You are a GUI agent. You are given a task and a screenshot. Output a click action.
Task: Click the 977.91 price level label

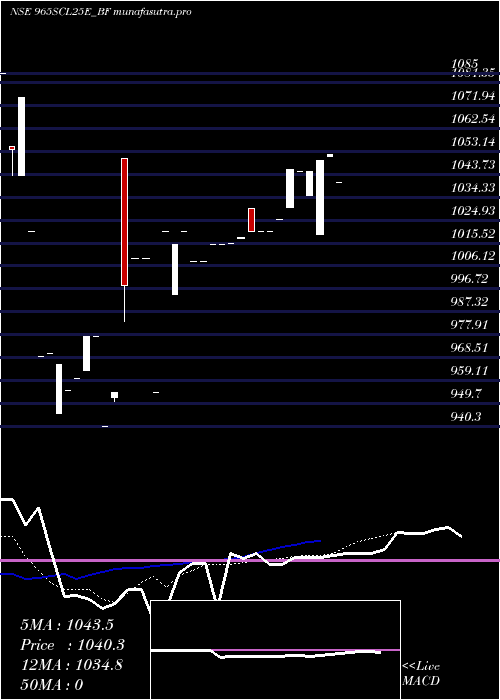point(469,325)
